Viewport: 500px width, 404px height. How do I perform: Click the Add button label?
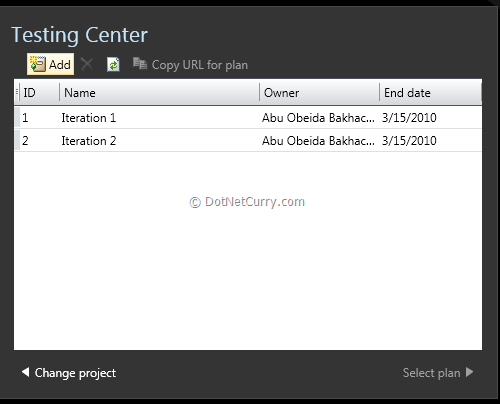click(x=60, y=64)
